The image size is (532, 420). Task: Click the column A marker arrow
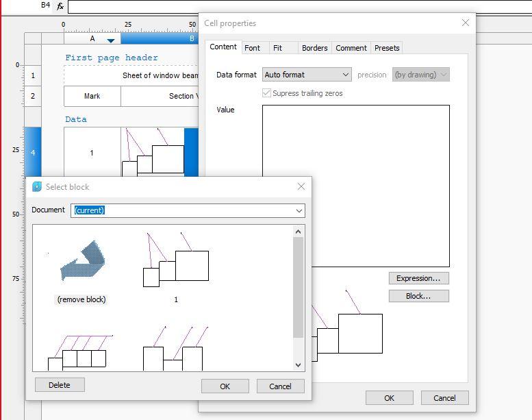point(111,40)
